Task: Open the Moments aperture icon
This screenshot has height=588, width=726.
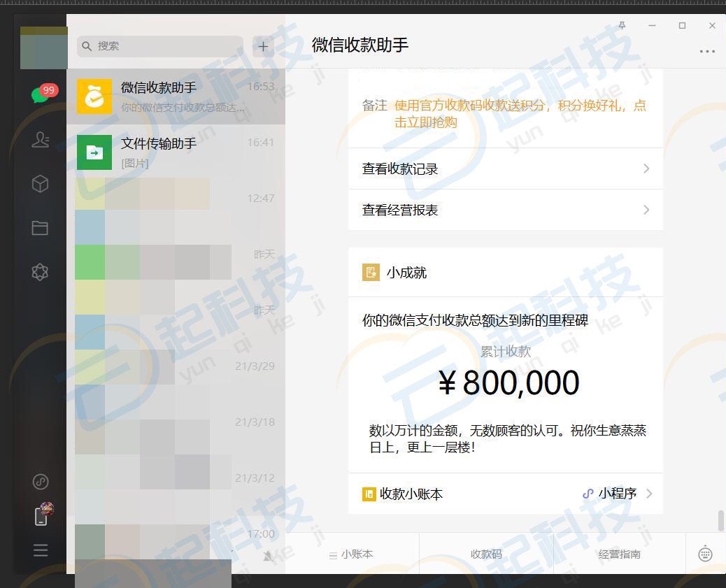Action: coord(41,272)
